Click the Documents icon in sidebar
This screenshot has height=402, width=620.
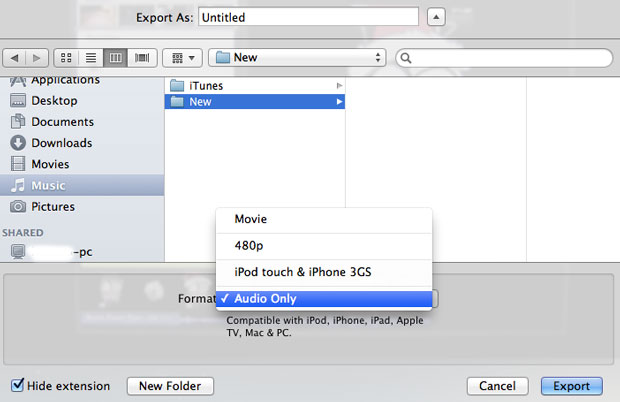coord(18,121)
